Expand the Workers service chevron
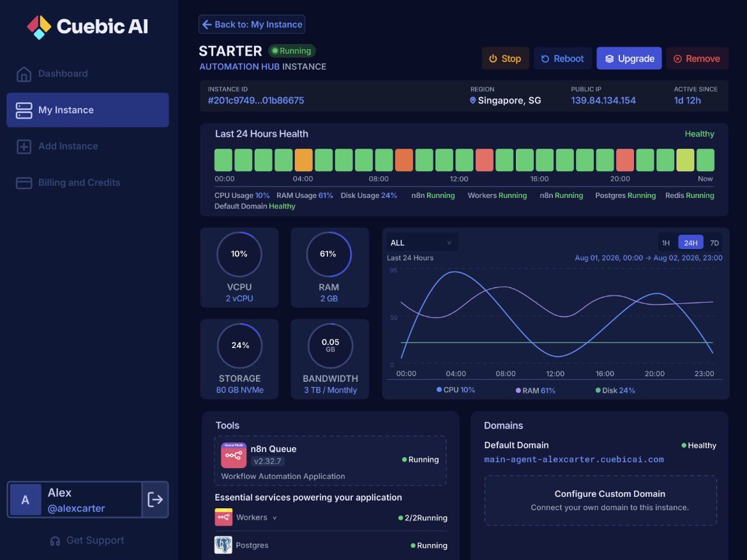Viewport: 747px width, 560px height. point(275,518)
